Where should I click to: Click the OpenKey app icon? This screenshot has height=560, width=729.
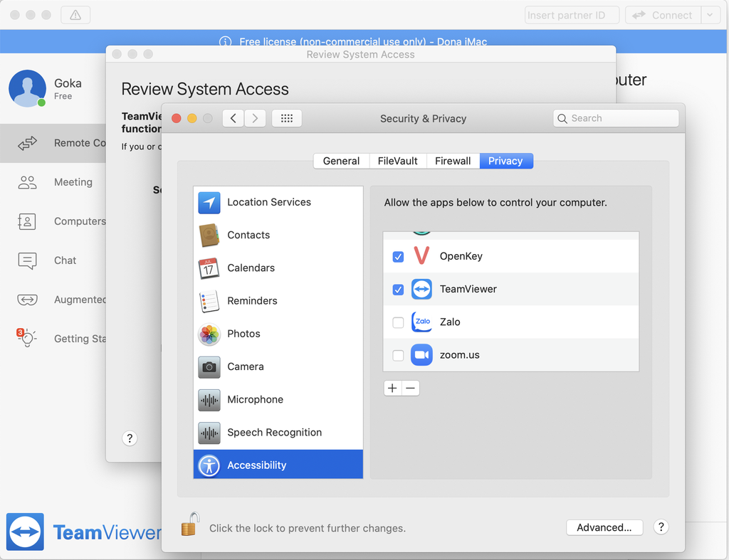[x=421, y=256]
